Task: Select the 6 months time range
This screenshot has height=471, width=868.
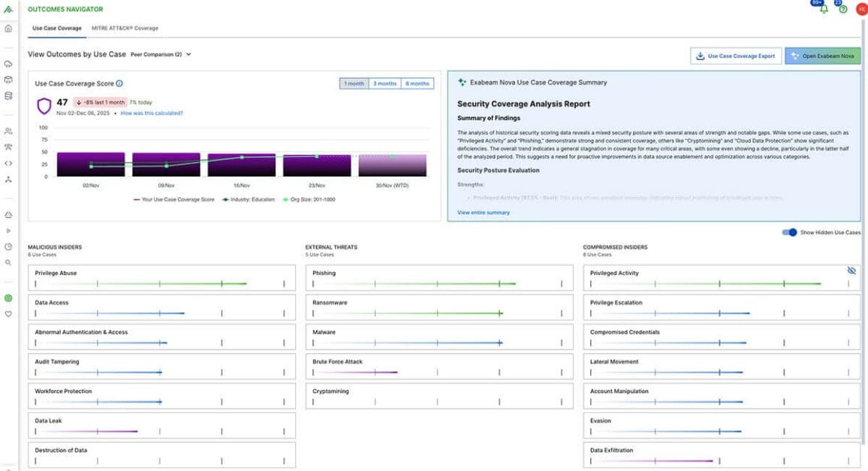Action: point(417,83)
